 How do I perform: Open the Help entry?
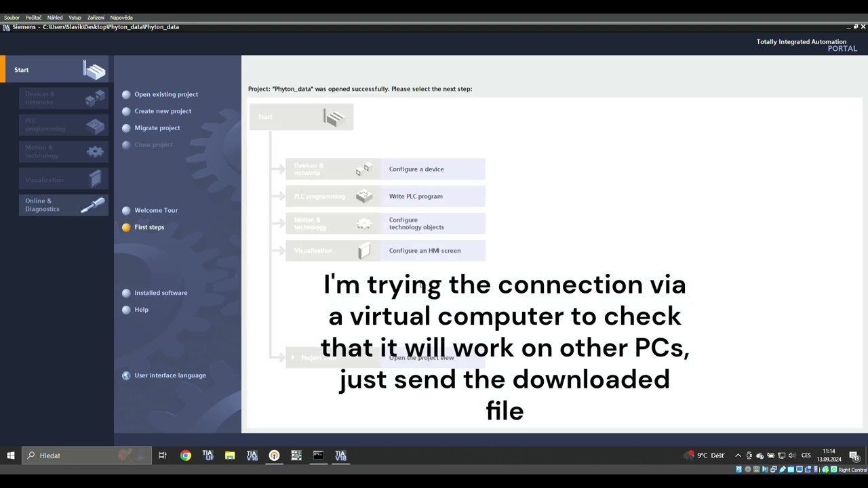point(141,310)
